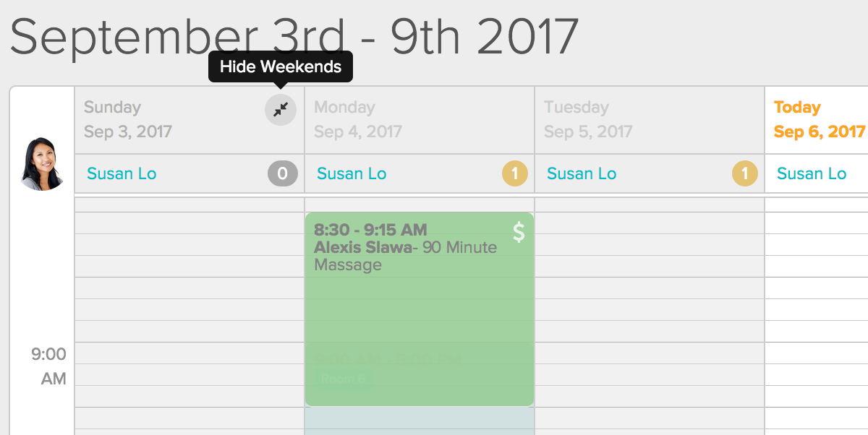This screenshot has width=868, height=435.
Task: Click the blue-gray block below Monday's appointment
Action: (x=420, y=421)
